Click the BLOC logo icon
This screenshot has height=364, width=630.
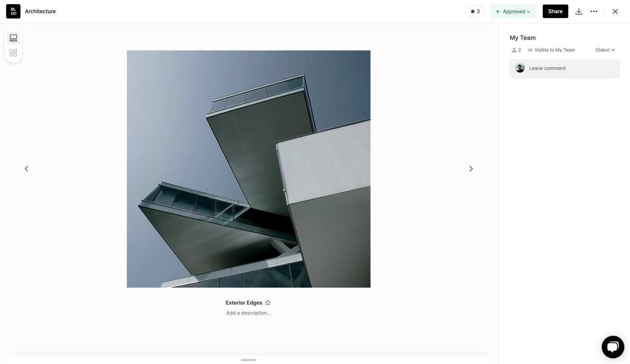13,11
